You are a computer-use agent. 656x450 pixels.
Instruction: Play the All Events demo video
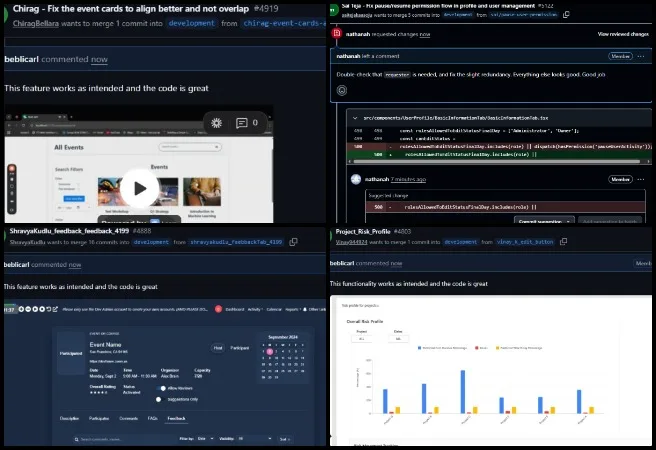[140, 189]
